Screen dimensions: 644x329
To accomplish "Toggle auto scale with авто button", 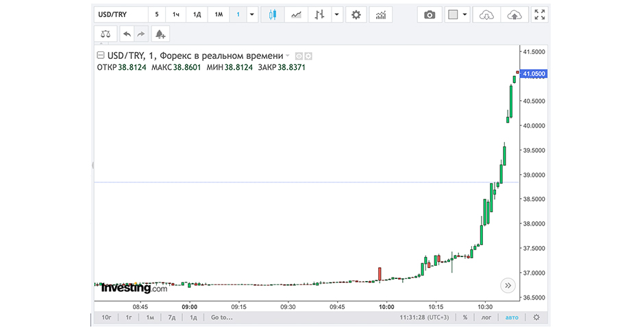I will coord(512,317).
